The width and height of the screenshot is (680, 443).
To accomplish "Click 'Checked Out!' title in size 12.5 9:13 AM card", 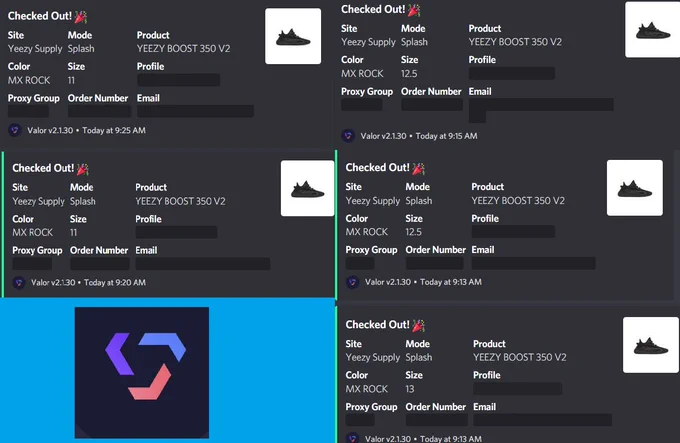I will [x=378, y=168].
